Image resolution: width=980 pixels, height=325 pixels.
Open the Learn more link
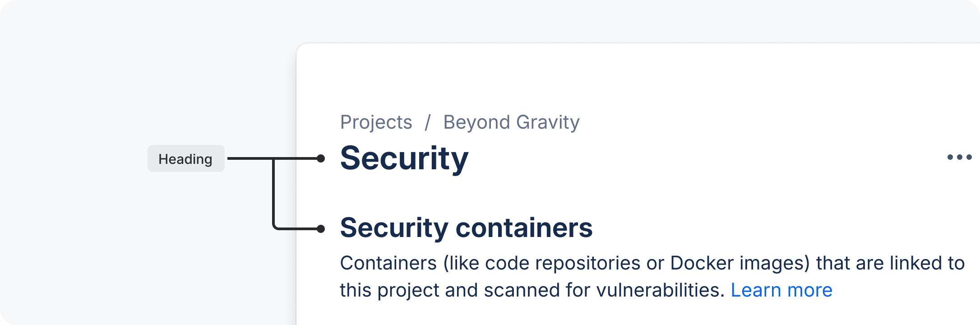tap(781, 290)
